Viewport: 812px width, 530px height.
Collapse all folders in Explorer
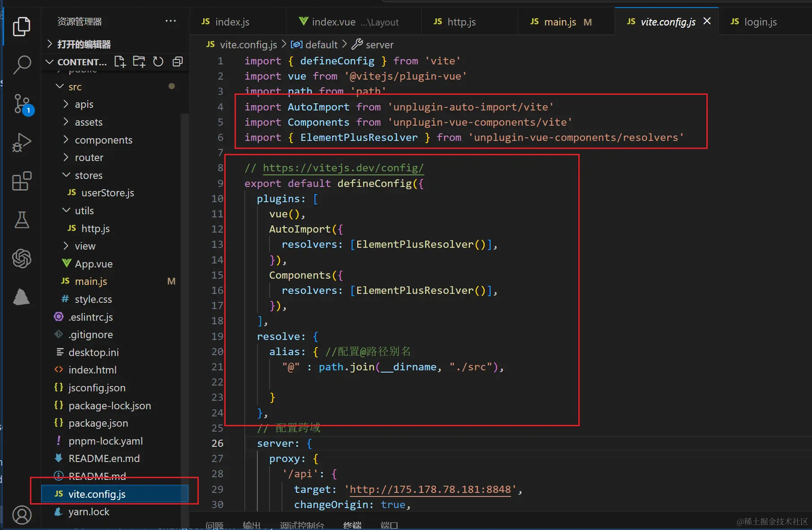pyautogui.click(x=177, y=62)
